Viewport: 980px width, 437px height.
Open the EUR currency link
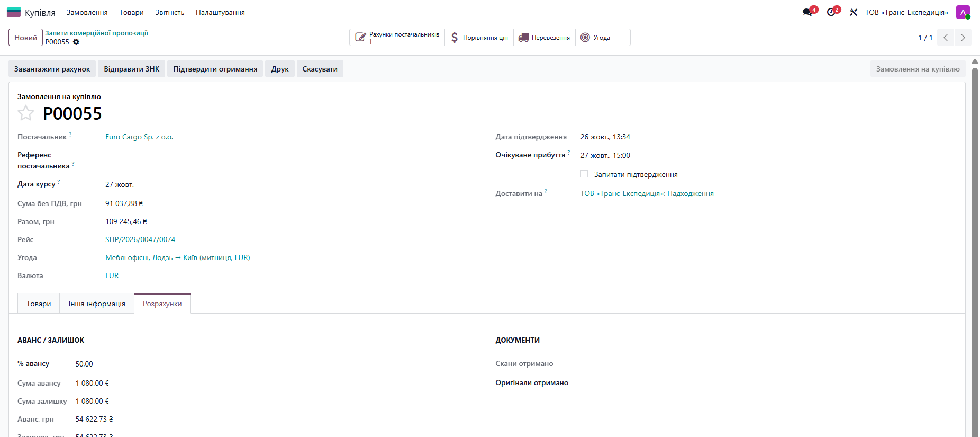(112, 275)
